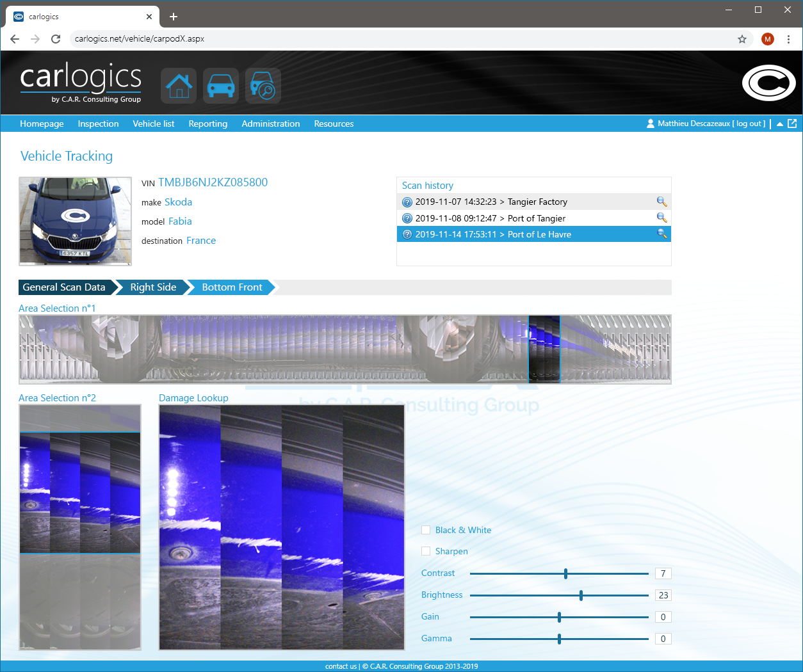Click the Brightness value field showing 23
The height and width of the screenshot is (672, 803).
click(663, 595)
